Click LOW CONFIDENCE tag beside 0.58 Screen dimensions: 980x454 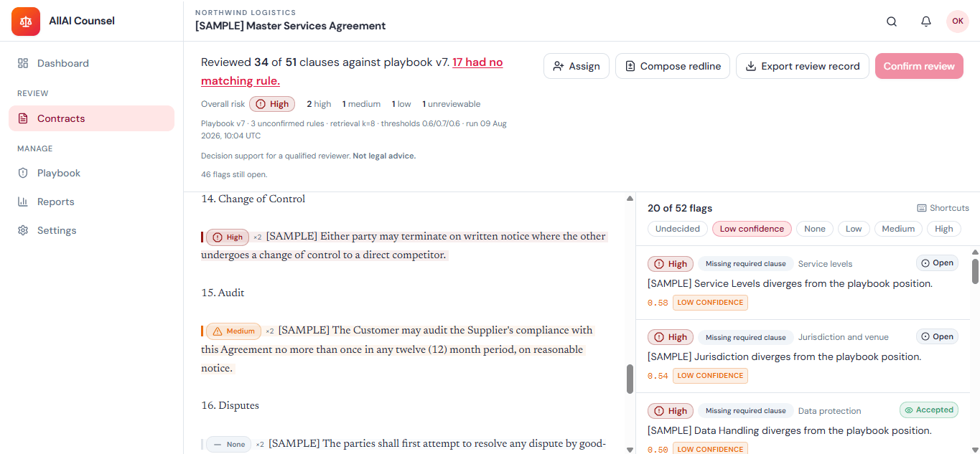[x=710, y=303]
